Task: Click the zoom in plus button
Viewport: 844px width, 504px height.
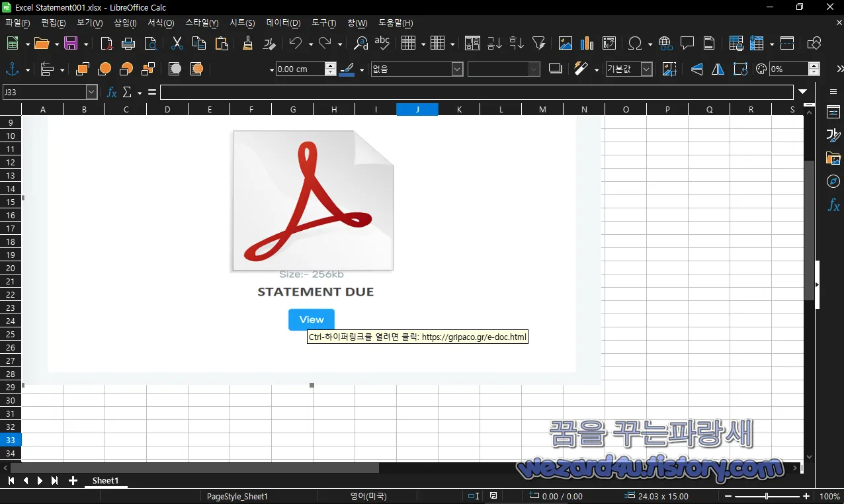Action: pyautogui.click(x=806, y=496)
